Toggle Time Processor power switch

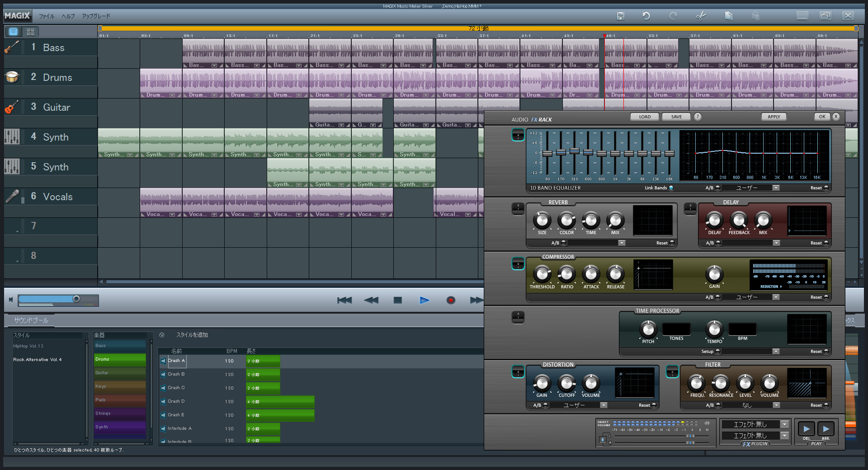(518, 317)
